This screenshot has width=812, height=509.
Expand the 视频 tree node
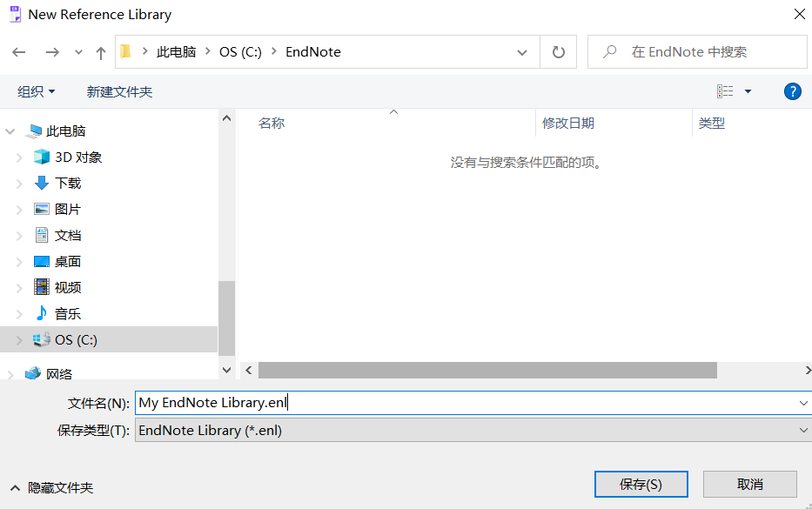[x=19, y=288]
